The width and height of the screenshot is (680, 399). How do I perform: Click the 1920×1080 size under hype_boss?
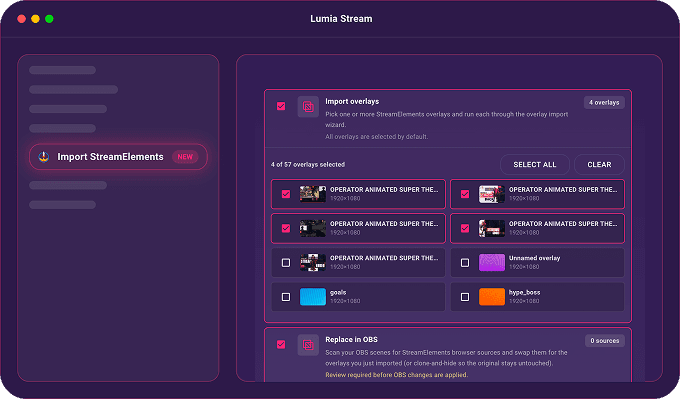(x=524, y=301)
